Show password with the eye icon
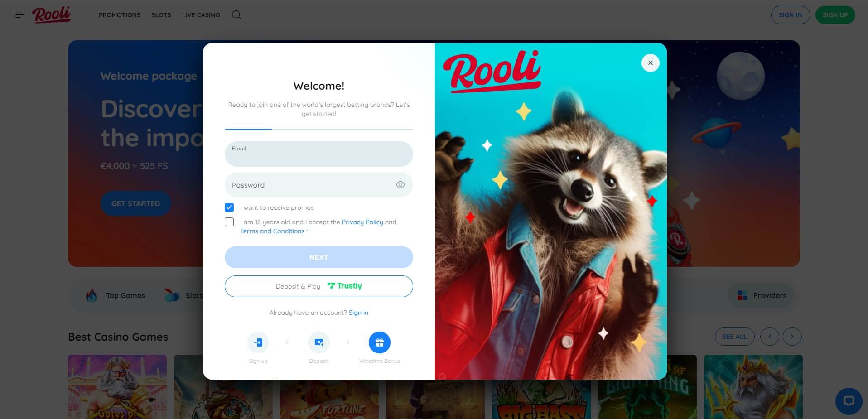This screenshot has height=419, width=868. pos(400,185)
